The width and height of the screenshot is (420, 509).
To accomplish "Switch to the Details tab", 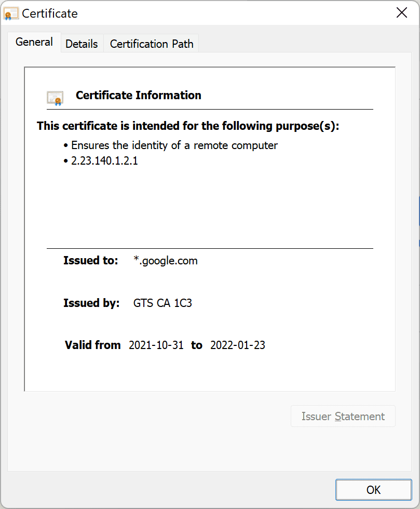I will tap(82, 44).
